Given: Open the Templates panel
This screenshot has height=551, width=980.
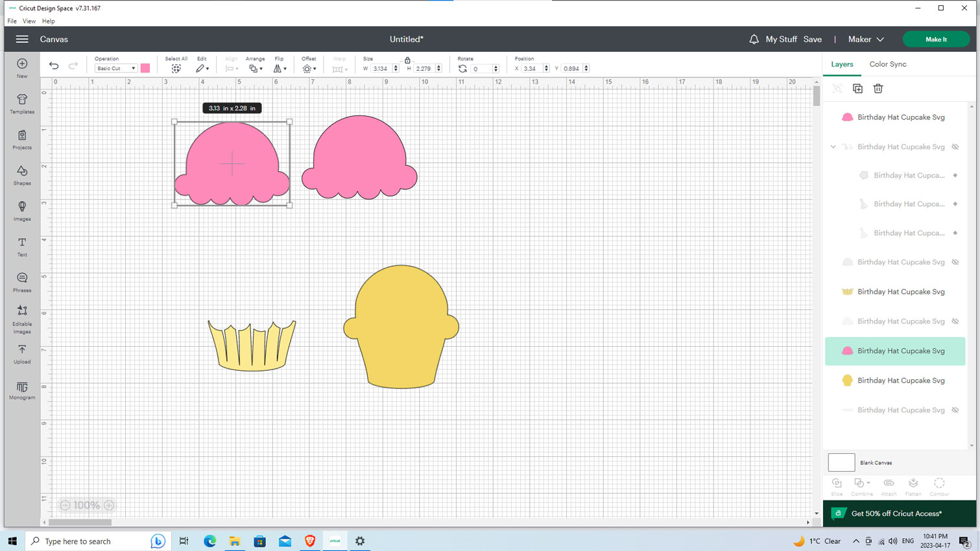Looking at the screenshot, I should point(22,103).
